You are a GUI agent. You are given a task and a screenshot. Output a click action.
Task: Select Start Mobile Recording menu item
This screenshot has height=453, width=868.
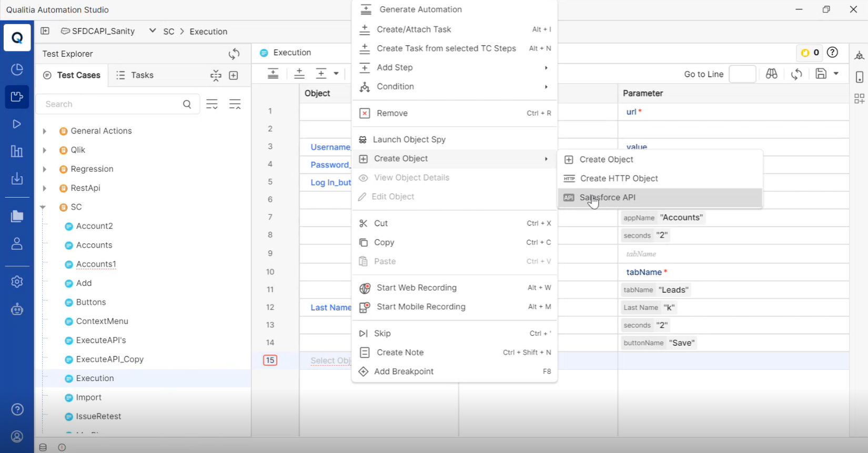click(x=454, y=307)
